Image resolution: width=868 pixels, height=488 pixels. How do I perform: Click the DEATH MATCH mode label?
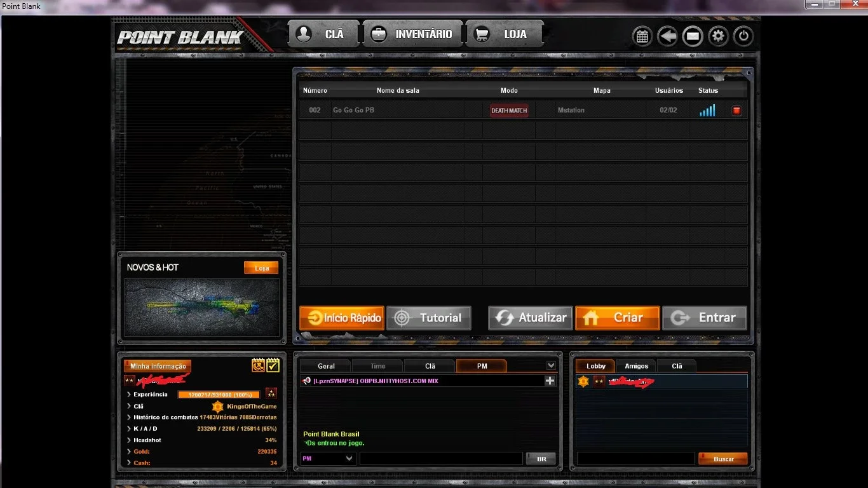[x=509, y=111]
